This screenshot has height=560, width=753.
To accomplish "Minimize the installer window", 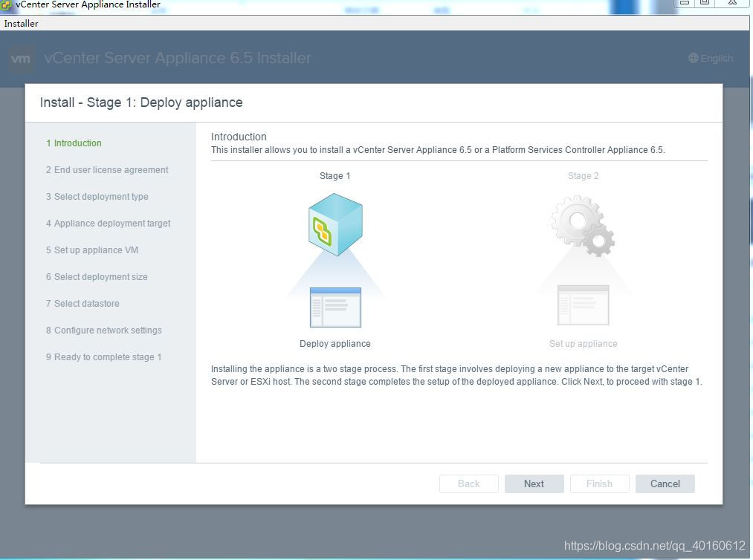I will (685, 2).
